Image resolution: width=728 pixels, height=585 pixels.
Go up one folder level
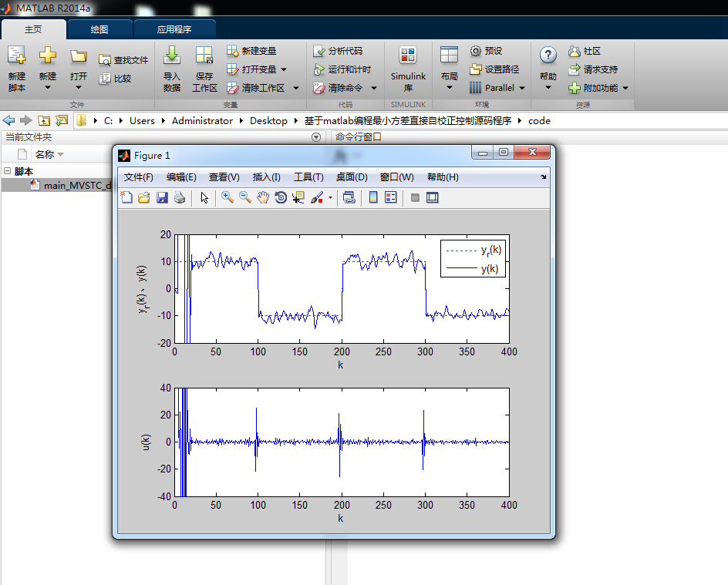click(44, 120)
